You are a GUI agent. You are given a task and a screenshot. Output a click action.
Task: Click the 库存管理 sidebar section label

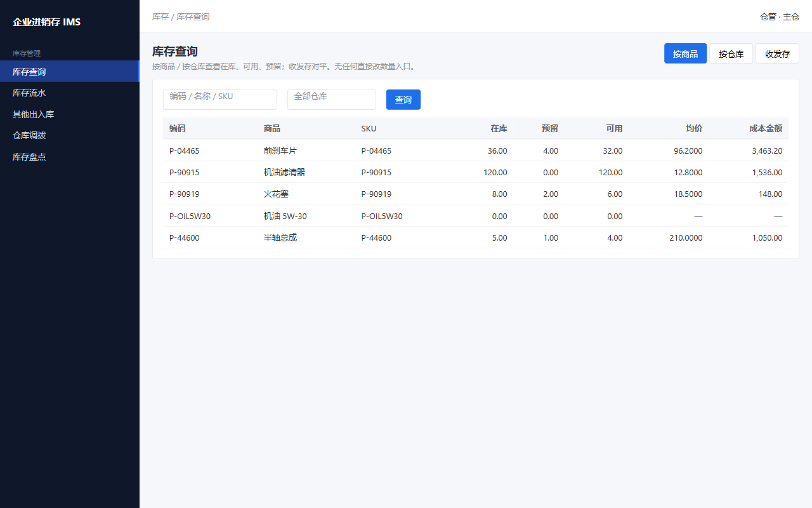click(27, 53)
